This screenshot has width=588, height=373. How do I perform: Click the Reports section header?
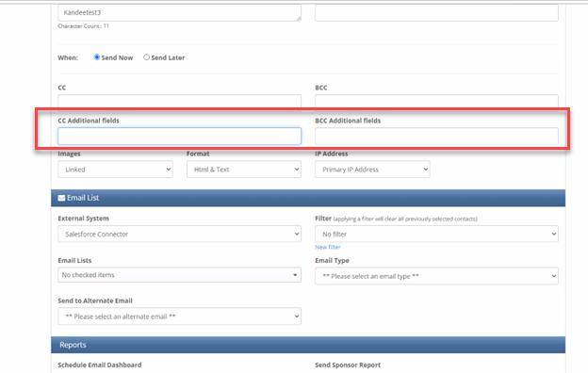(308, 345)
